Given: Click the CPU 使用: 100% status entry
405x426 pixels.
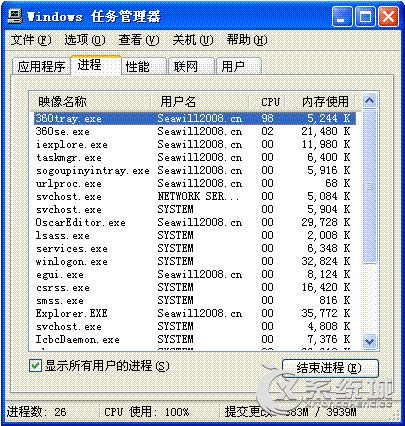Looking at the screenshot, I should [x=147, y=412].
